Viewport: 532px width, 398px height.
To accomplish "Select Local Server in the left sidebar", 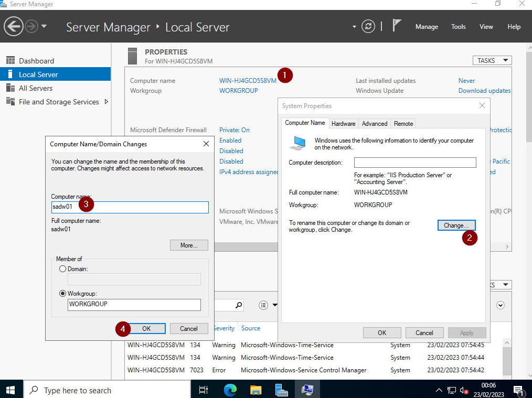I will tap(55, 74).
